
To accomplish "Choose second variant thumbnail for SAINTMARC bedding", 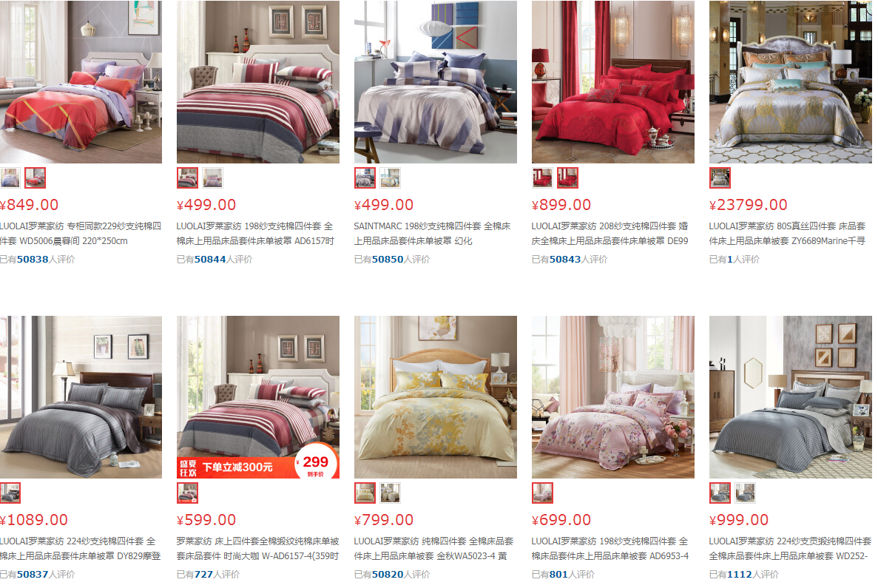I will pos(391,178).
